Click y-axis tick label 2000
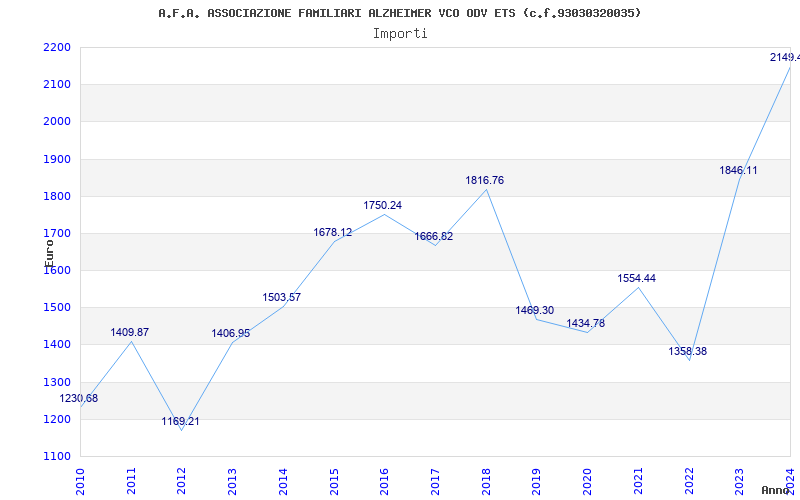Screen dimensions: 800x500 pyautogui.click(x=57, y=121)
